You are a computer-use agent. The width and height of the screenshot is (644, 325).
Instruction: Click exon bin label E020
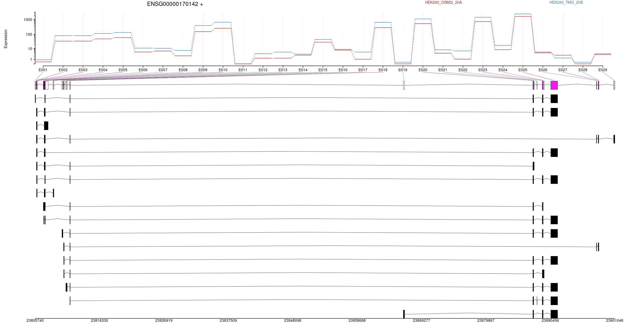click(x=423, y=70)
